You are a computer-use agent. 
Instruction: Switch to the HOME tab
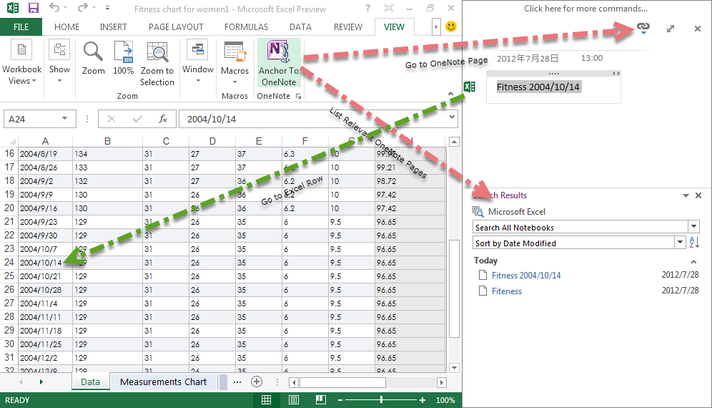point(67,27)
